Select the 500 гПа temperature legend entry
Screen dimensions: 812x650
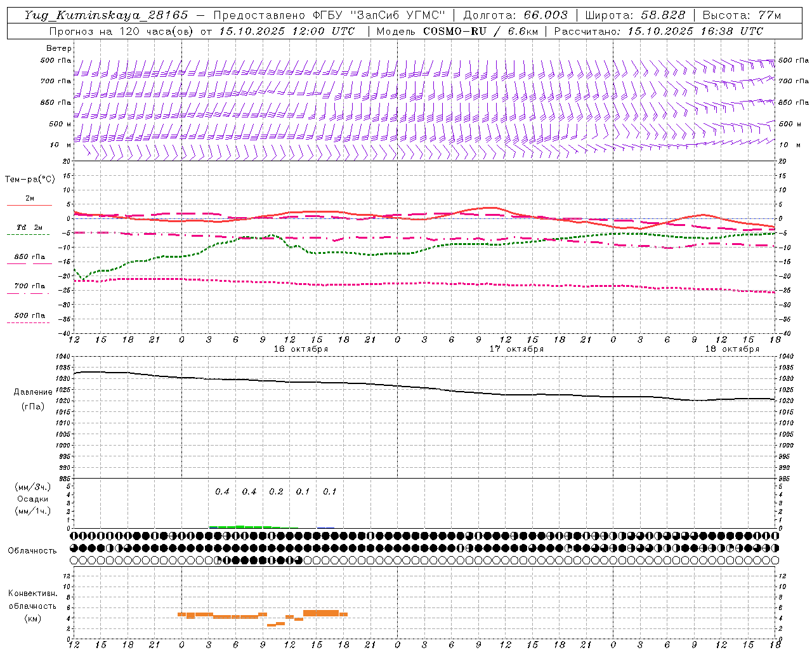click(x=29, y=317)
